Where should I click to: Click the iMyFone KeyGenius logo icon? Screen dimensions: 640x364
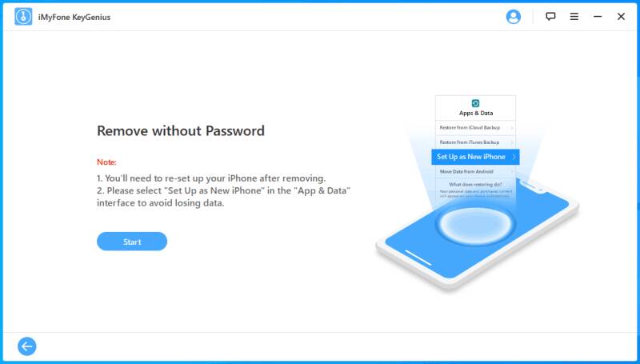click(23, 17)
